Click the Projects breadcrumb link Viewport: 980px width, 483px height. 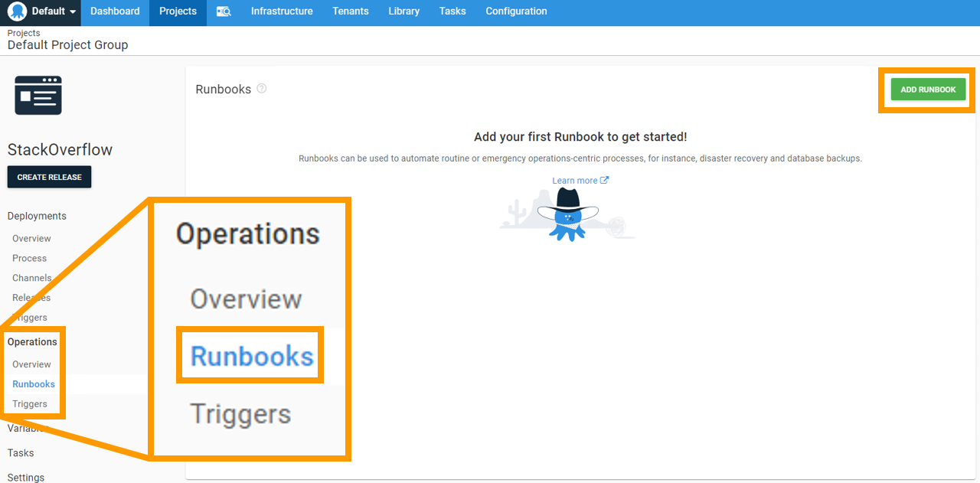coord(23,33)
